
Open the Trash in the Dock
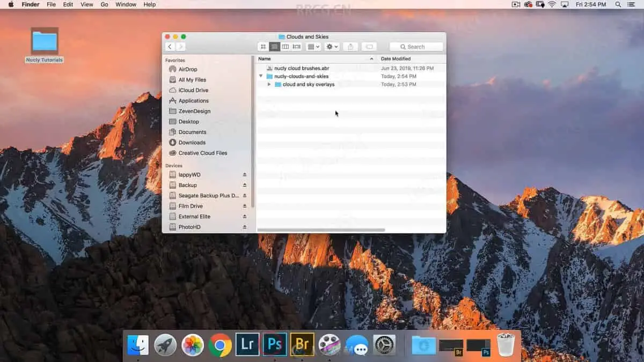point(506,345)
